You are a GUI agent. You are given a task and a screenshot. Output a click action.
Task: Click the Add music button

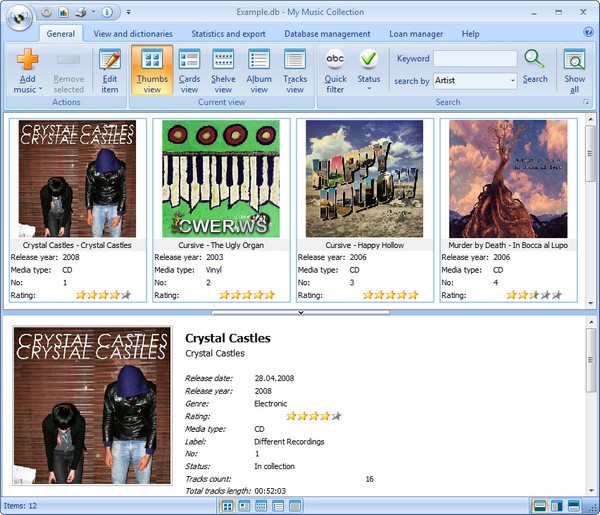tap(27, 71)
